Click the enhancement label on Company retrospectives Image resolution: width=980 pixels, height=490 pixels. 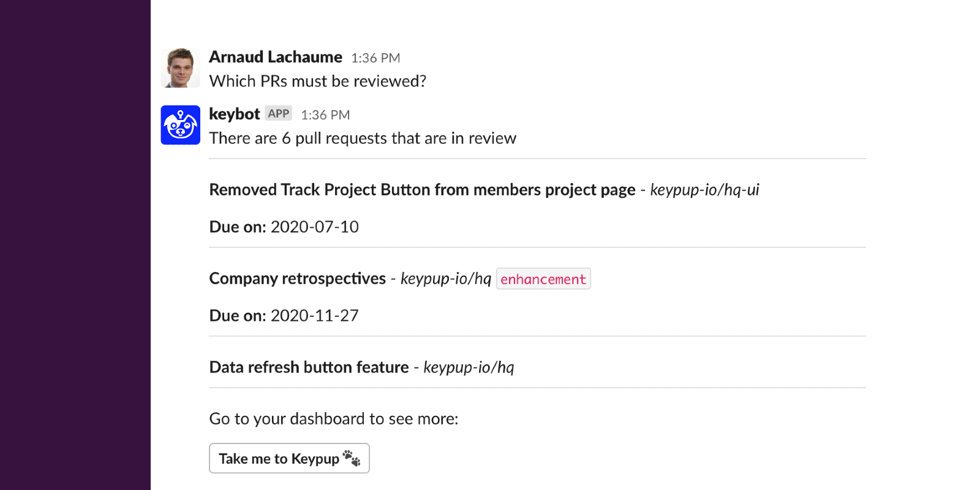pos(543,279)
